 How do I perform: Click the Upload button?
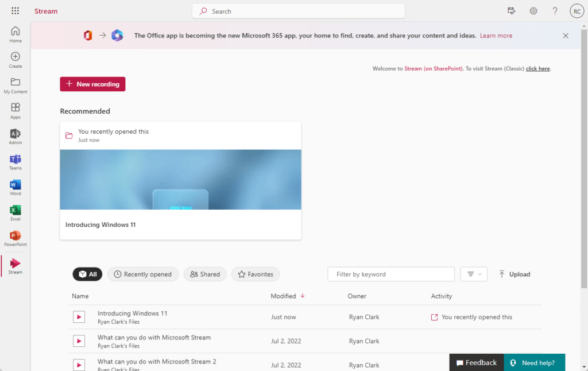tap(514, 274)
